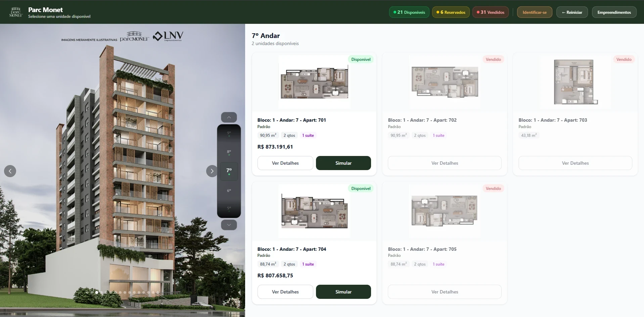This screenshot has height=317, width=644.
Task: View details of apartment 704
Action: (x=285, y=292)
